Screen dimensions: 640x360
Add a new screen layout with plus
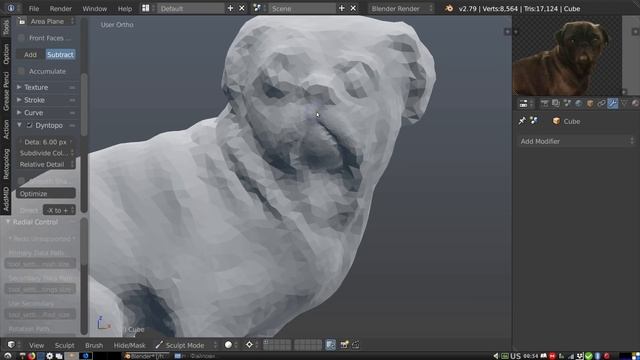[x=230, y=8]
